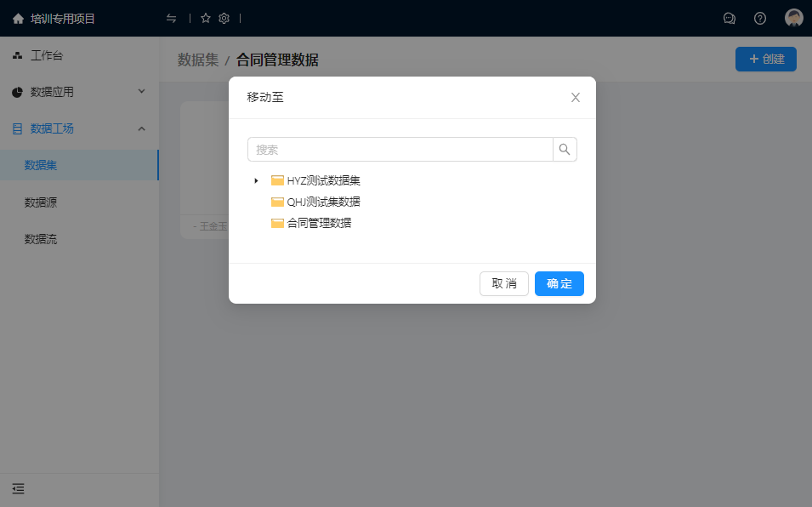This screenshot has width=812, height=507.
Task: Open 数据流 in the sidebar
Action: 41,239
